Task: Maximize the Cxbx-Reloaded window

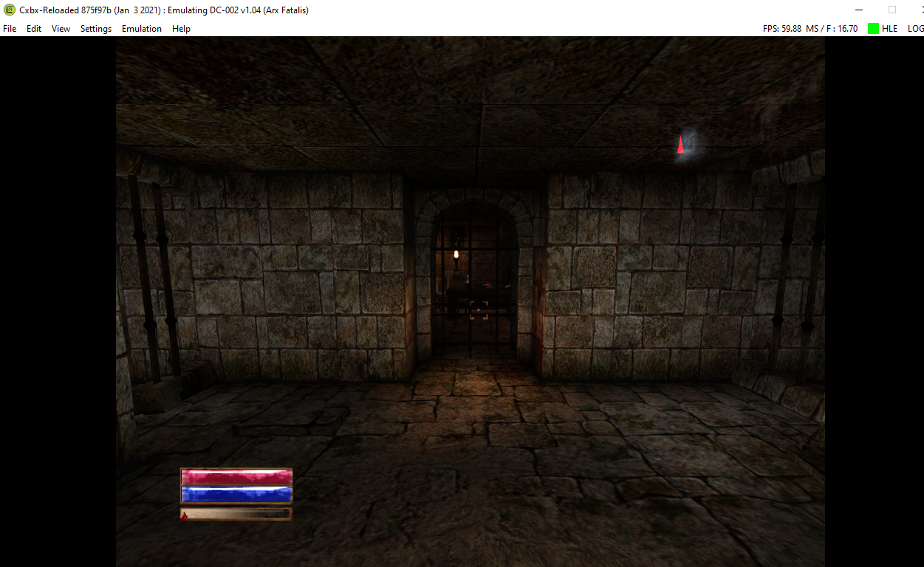Action: (892, 10)
